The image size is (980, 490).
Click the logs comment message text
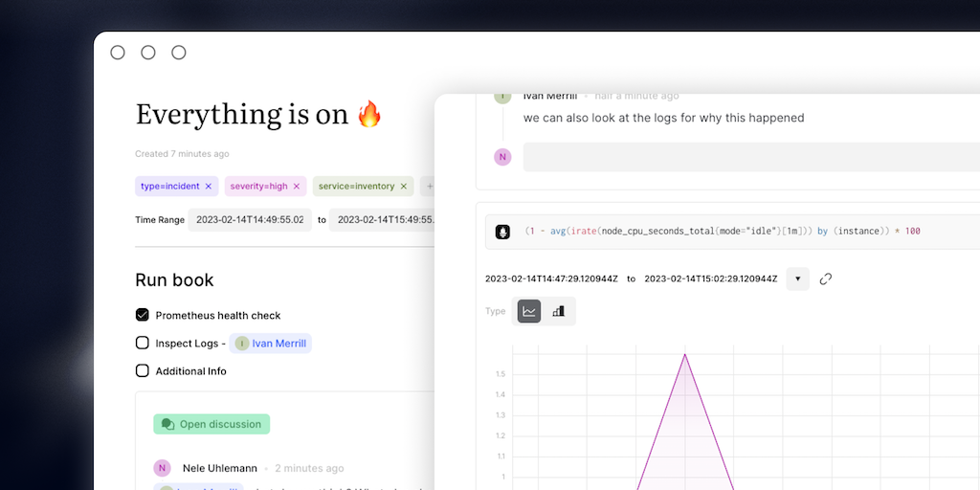[x=664, y=118]
